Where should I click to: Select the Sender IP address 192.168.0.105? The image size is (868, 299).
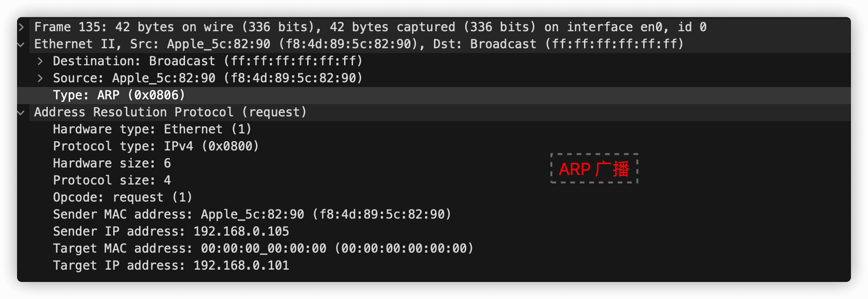(x=171, y=232)
